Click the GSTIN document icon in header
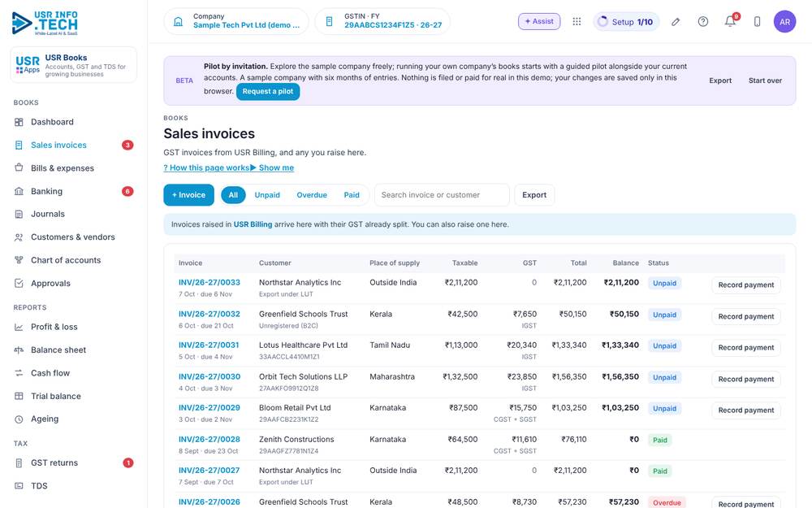Viewport: 812px width, 508px height. click(x=329, y=22)
